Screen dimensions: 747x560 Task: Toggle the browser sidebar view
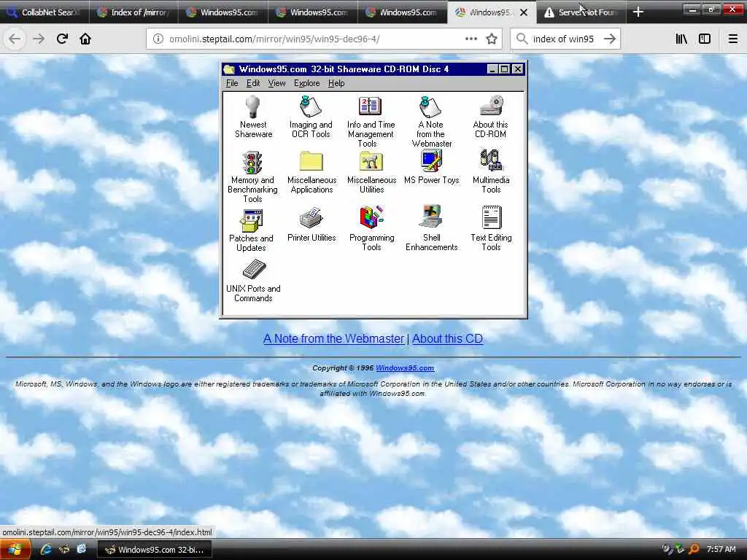[x=705, y=39]
